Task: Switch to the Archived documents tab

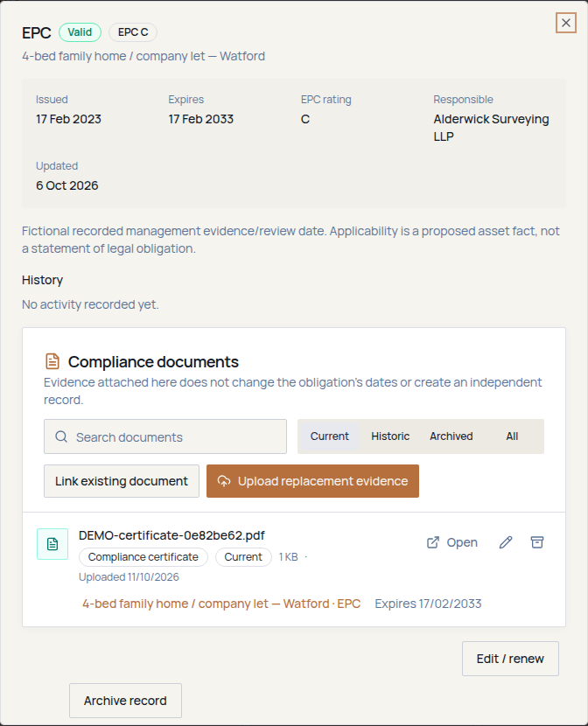Action: click(451, 436)
